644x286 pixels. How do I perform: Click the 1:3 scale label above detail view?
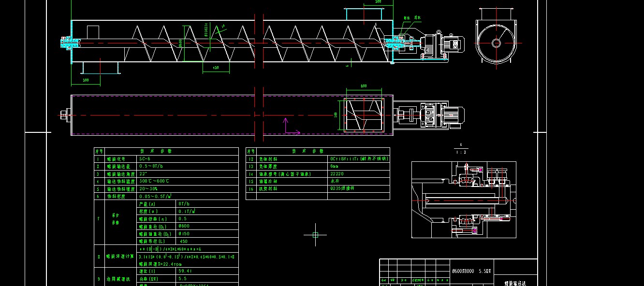pyautogui.click(x=461, y=152)
